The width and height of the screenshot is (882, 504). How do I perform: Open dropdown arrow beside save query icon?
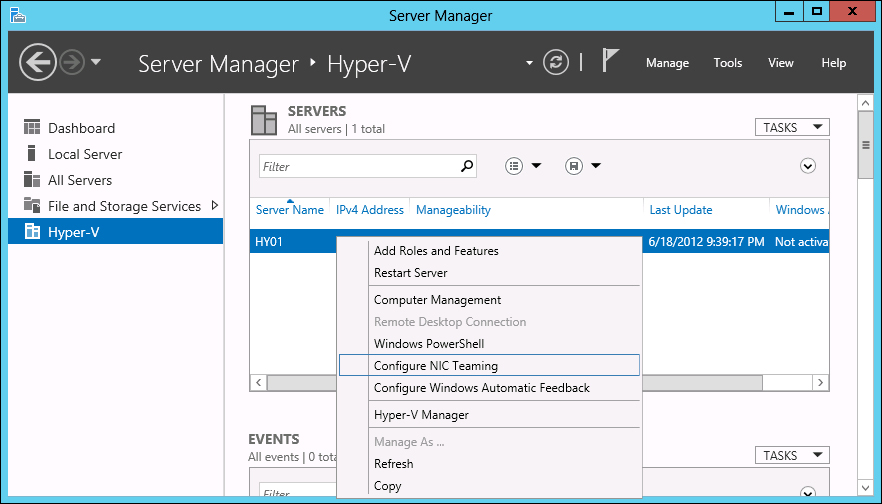point(596,166)
